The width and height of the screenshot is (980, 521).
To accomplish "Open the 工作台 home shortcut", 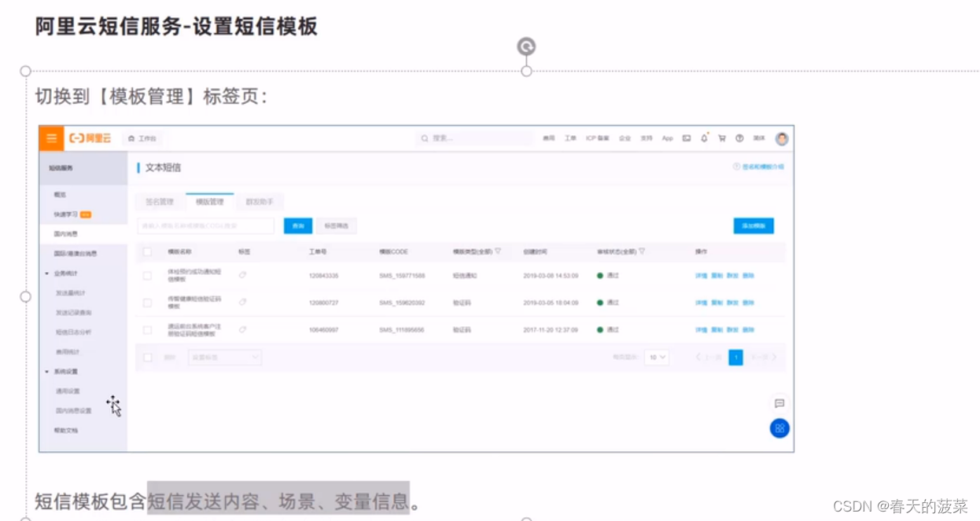I will pos(142,138).
